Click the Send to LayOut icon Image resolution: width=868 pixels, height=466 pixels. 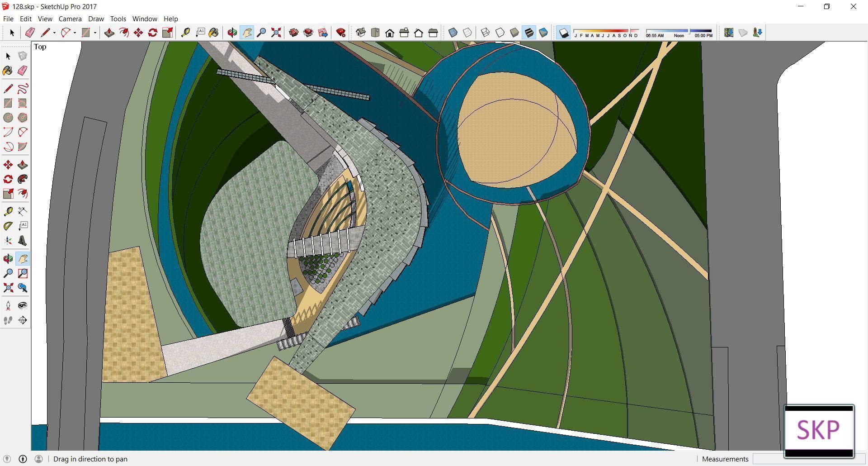323,33
